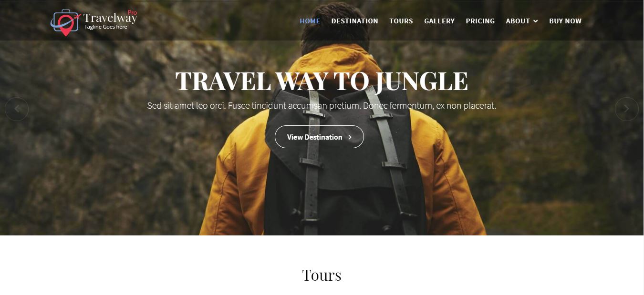644x295 pixels.
Task: Open the Destination menu item
Action: [355, 21]
